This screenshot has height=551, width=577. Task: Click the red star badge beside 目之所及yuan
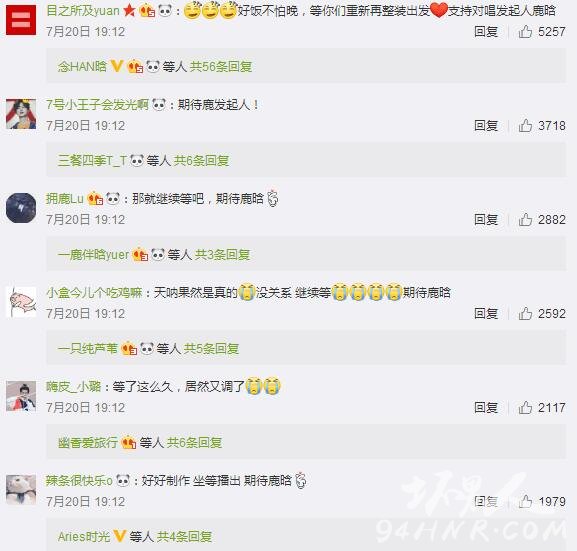point(129,11)
